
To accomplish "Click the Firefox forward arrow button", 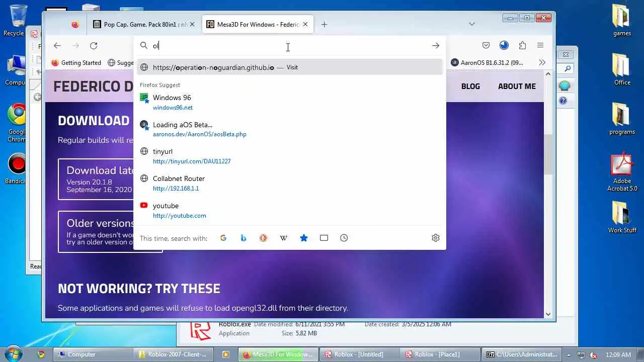I will 75,46.
